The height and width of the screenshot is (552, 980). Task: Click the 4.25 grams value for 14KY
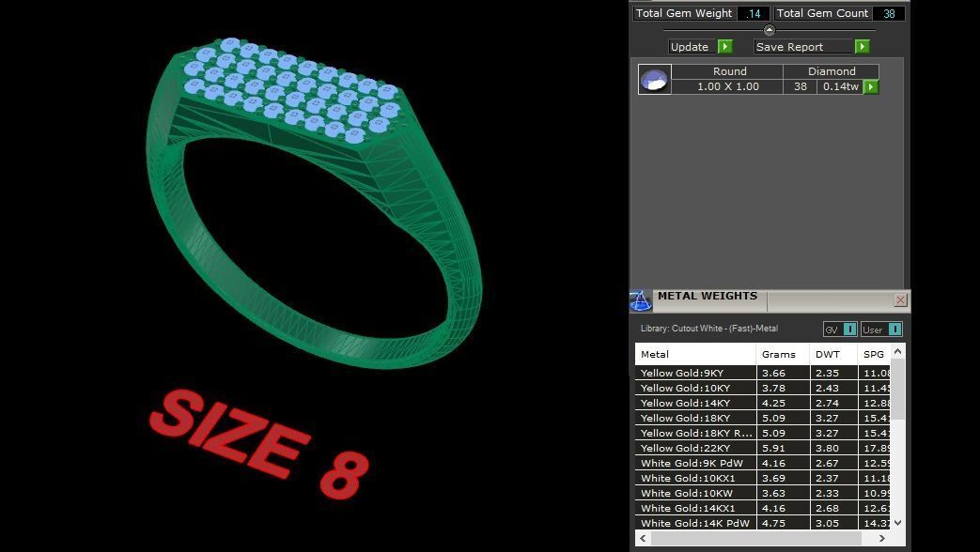tap(783, 403)
